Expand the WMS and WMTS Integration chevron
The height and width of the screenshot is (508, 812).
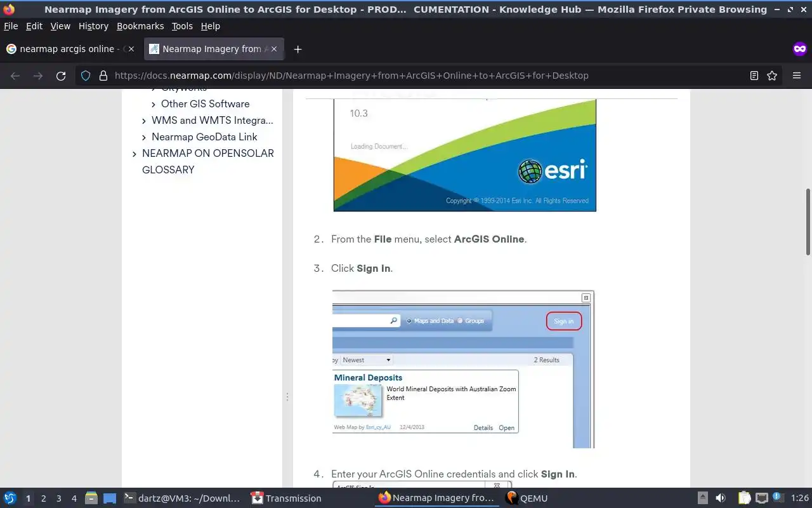point(144,121)
